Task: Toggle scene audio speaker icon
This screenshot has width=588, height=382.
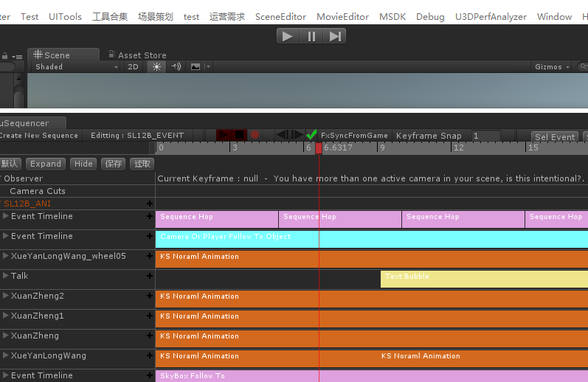Action: pos(176,66)
